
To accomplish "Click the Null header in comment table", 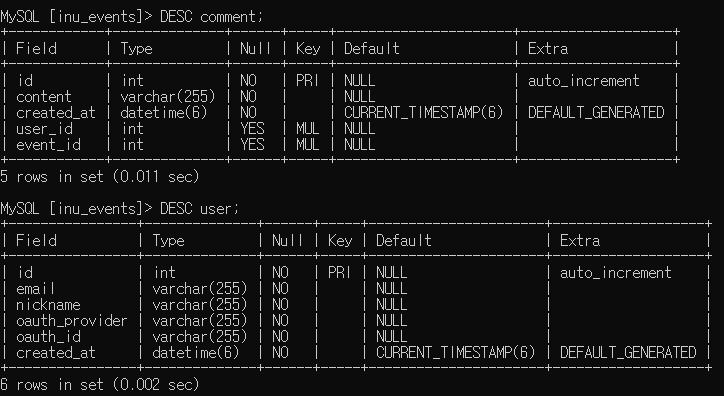I will [x=255, y=48].
